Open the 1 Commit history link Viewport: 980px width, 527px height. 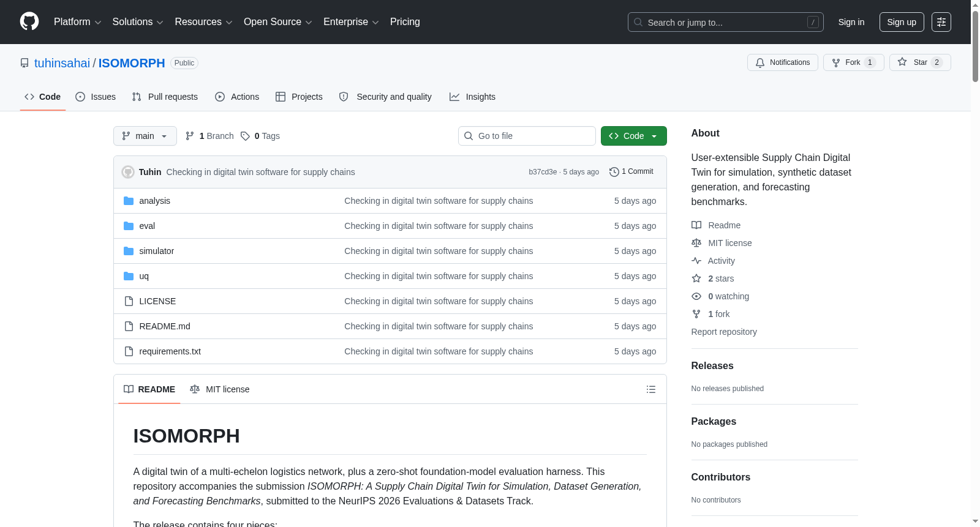tap(631, 172)
